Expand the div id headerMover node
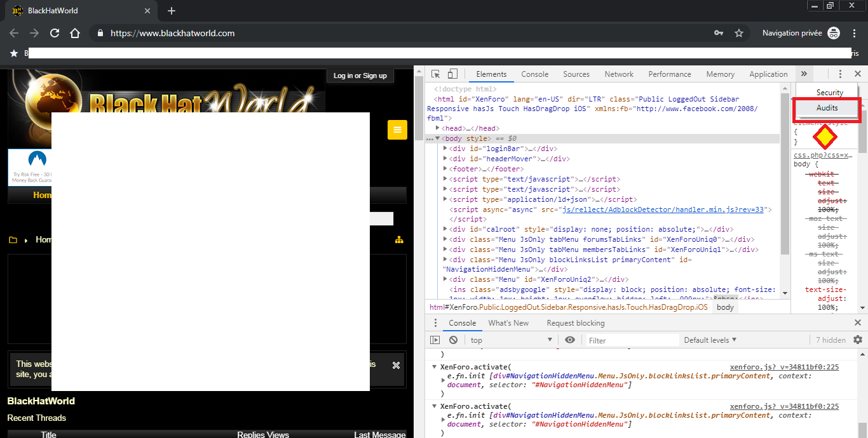 (445, 159)
